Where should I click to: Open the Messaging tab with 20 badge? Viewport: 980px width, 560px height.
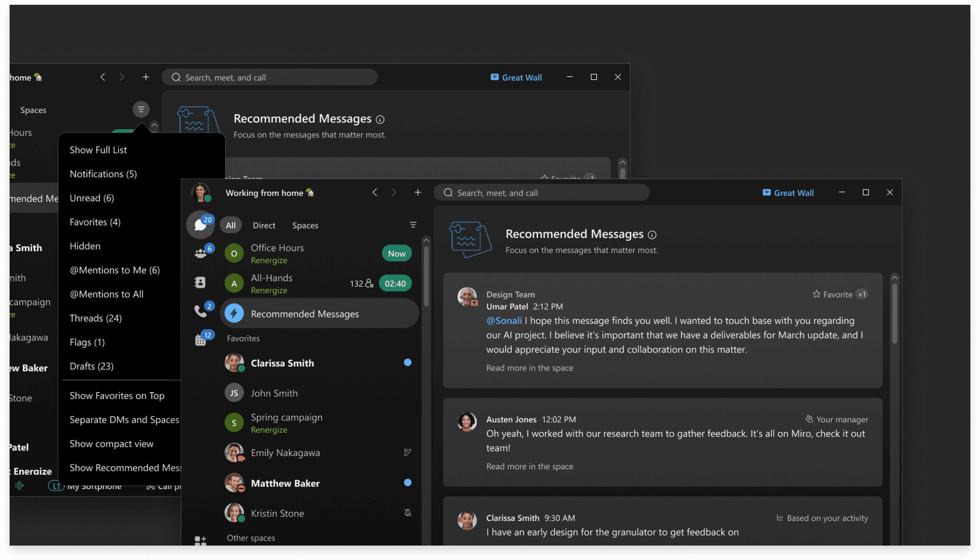200,225
